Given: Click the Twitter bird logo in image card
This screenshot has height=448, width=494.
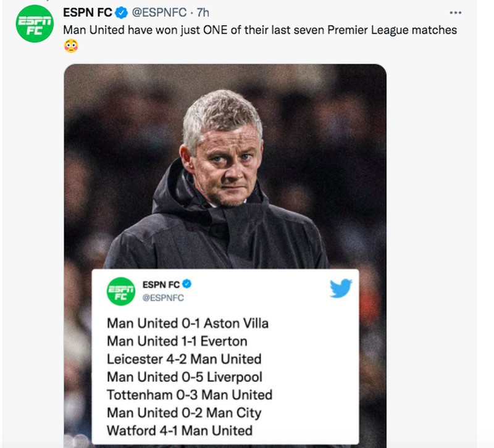Looking at the screenshot, I should (340, 288).
